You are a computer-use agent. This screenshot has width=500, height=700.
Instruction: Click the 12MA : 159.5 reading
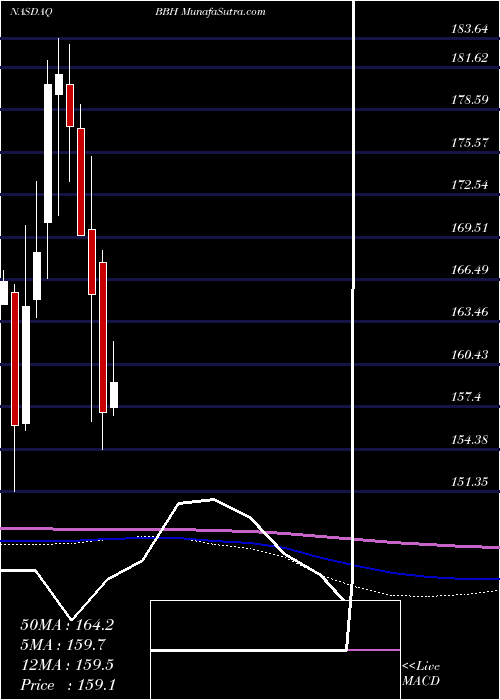67,665
